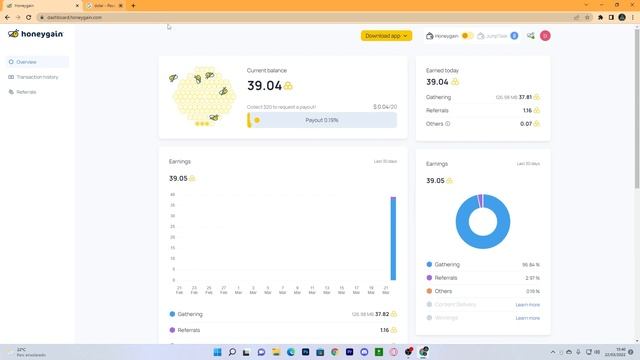Open the Chrome profile avatar

(x=622, y=18)
